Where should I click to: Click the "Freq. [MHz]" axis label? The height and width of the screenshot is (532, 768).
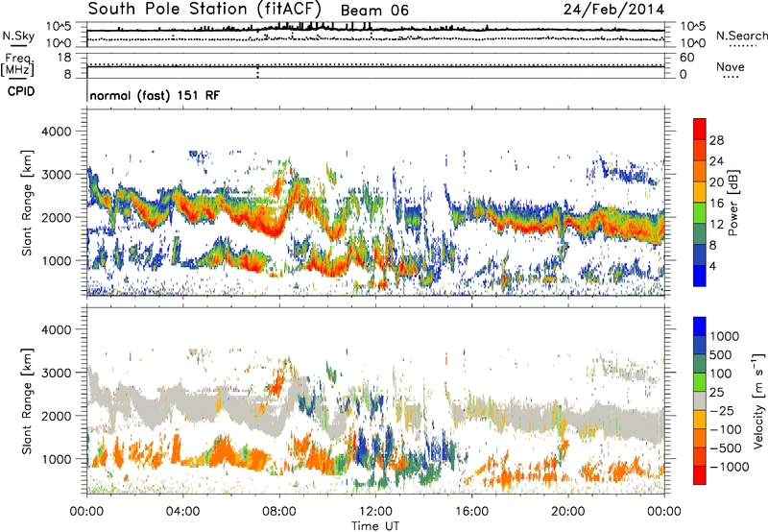17,64
